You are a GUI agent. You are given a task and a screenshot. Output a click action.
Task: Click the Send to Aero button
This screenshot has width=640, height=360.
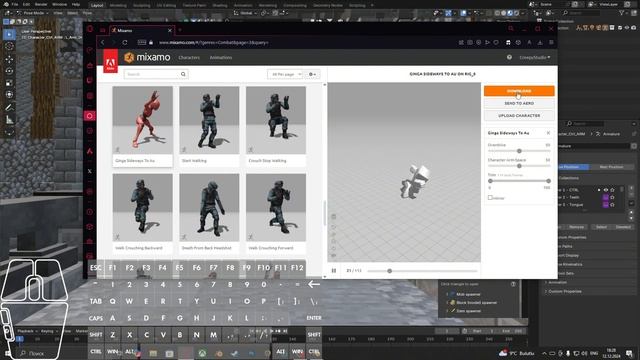click(x=519, y=103)
